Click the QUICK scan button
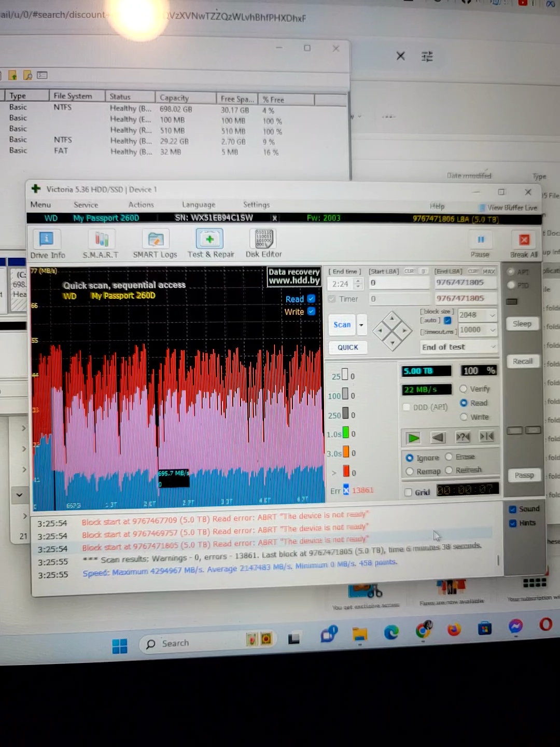This screenshot has width=560, height=747. click(347, 347)
